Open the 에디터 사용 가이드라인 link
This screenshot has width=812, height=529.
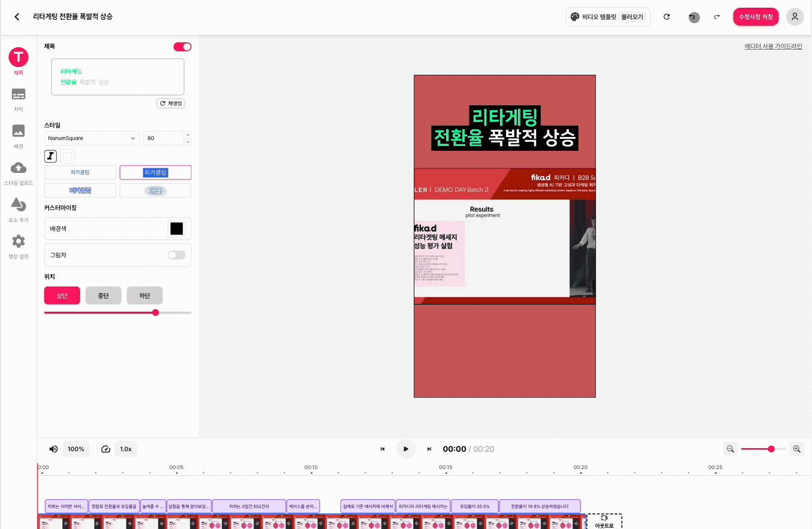773,46
